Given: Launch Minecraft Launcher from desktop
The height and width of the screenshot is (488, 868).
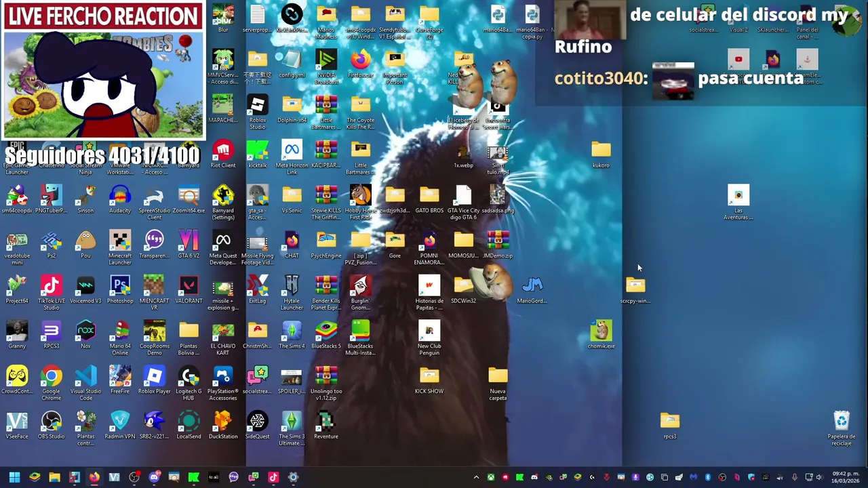Looking at the screenshot, I should pyautogui.click(x=120, y=247).
